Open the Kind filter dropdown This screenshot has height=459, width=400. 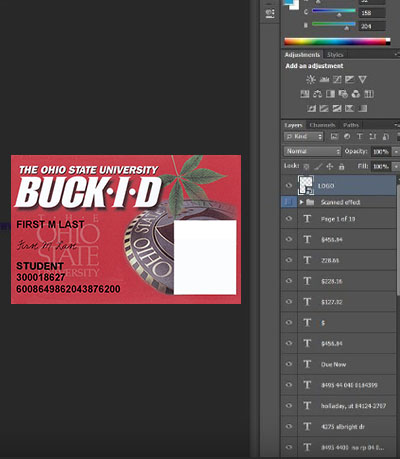tap(304, 137)
